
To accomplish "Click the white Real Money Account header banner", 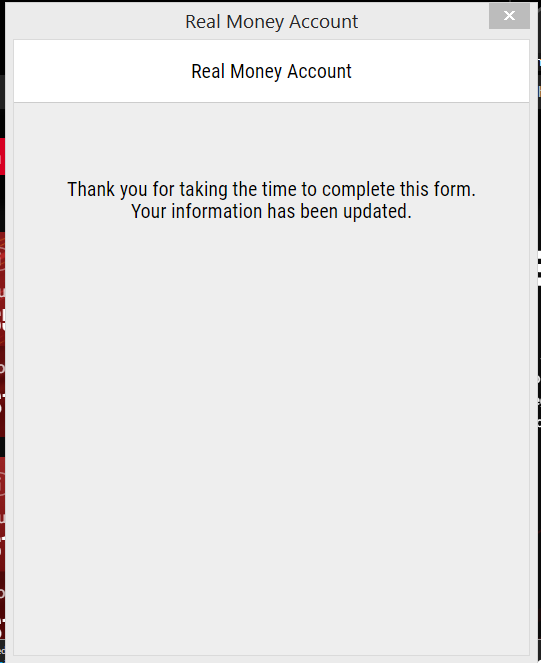I will coord(271,71).
